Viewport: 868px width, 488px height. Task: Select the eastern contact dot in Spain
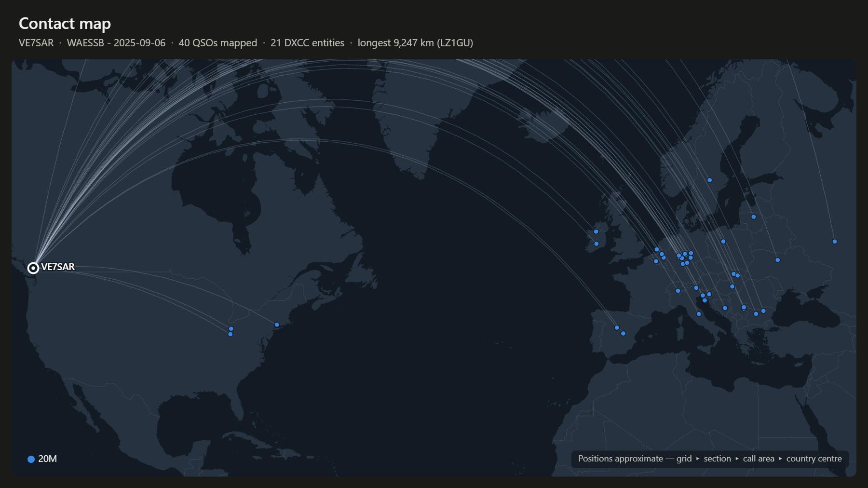pyautogui.click(x=623, y=334)
